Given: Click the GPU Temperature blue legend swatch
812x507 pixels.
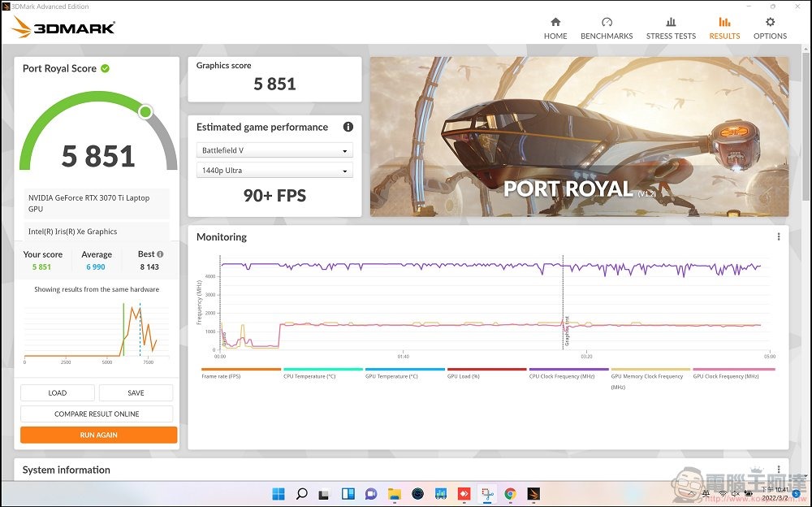Looking at the screenshot, I should (404, 369).
